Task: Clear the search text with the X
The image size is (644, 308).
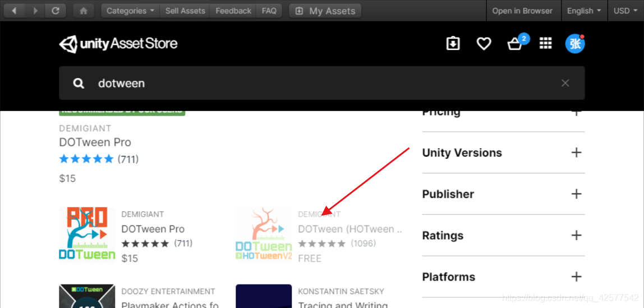Action: (x=565, y=84)
